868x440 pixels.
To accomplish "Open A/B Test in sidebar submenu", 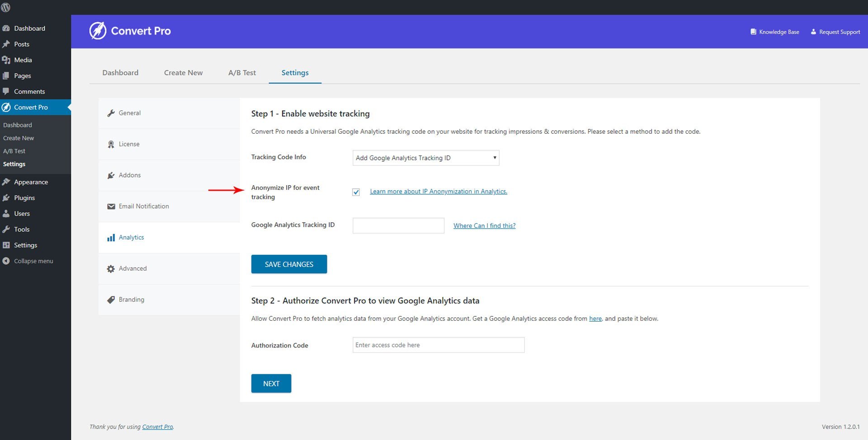I will tap(14, 151).
